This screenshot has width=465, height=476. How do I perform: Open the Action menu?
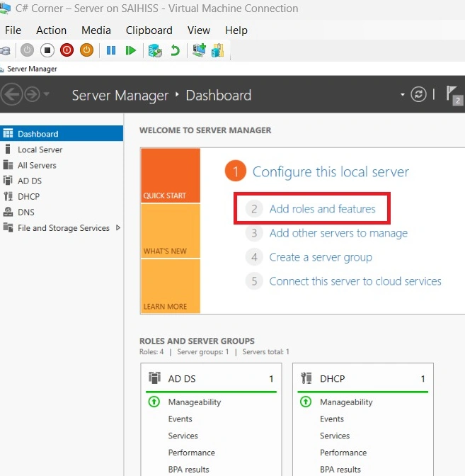tap(51, 30)
